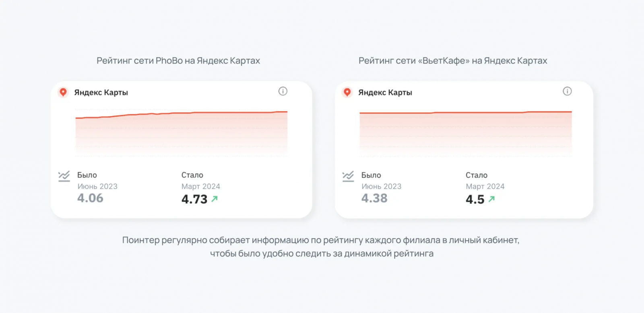Click the map pin icon in PhoBo card
The image size is (644, 313).
click(x=63, y=93)
